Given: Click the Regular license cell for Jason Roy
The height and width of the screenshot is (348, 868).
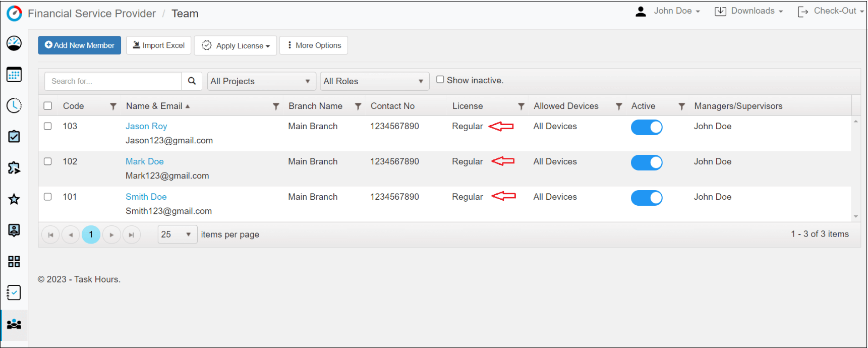Looking at the screenshot, I should click(468, 126).
